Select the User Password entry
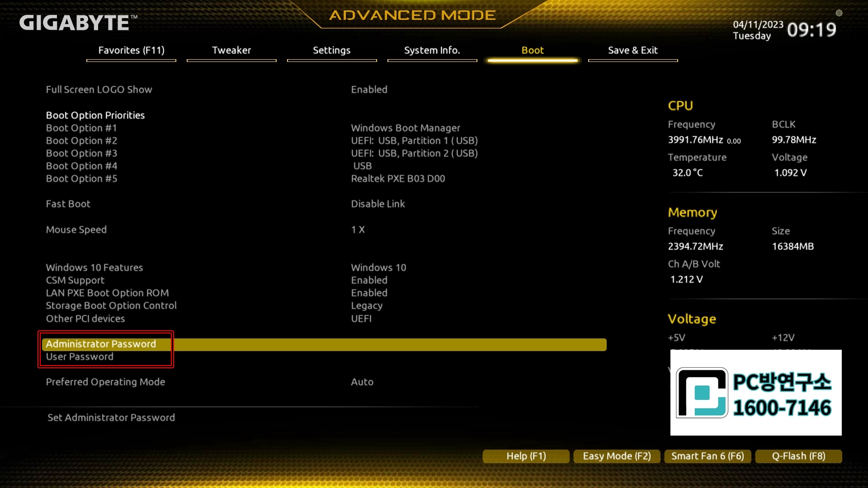The image size is (868, 488). pos(80,357)
